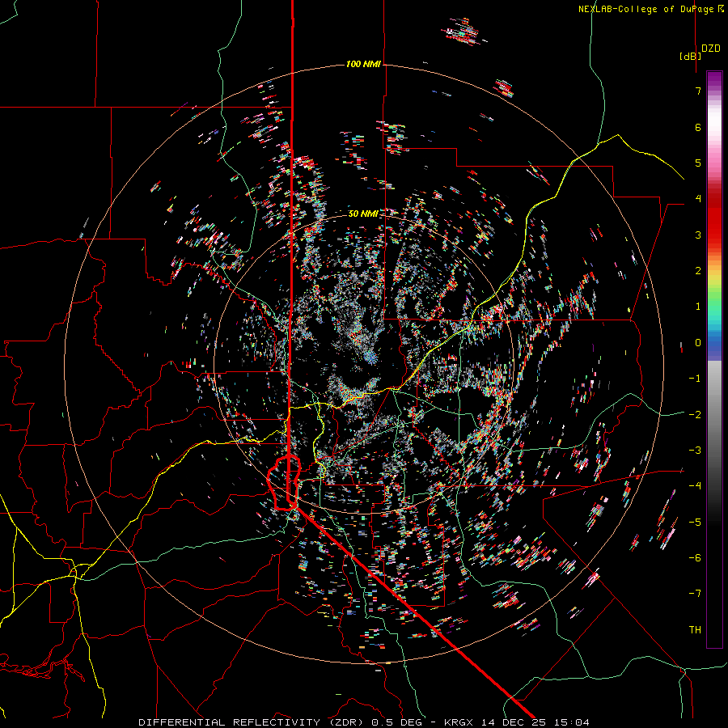Click the TH threshold label on the scale
728x728 pixels.
695,630
